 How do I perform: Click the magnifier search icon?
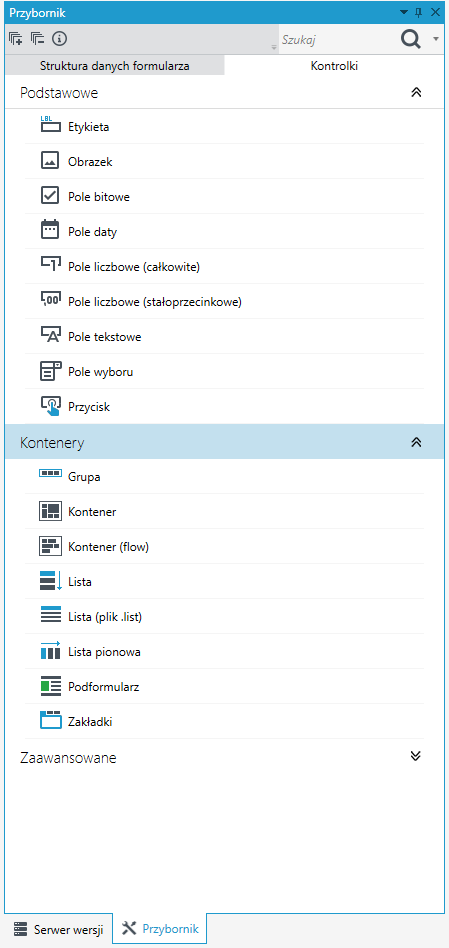pyautogui.click(x=411, y=40)
